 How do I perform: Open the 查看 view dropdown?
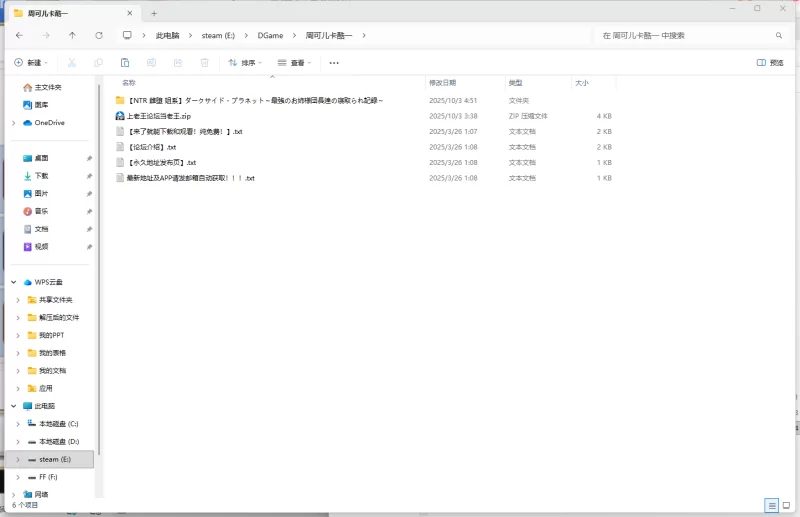(294, 63)
